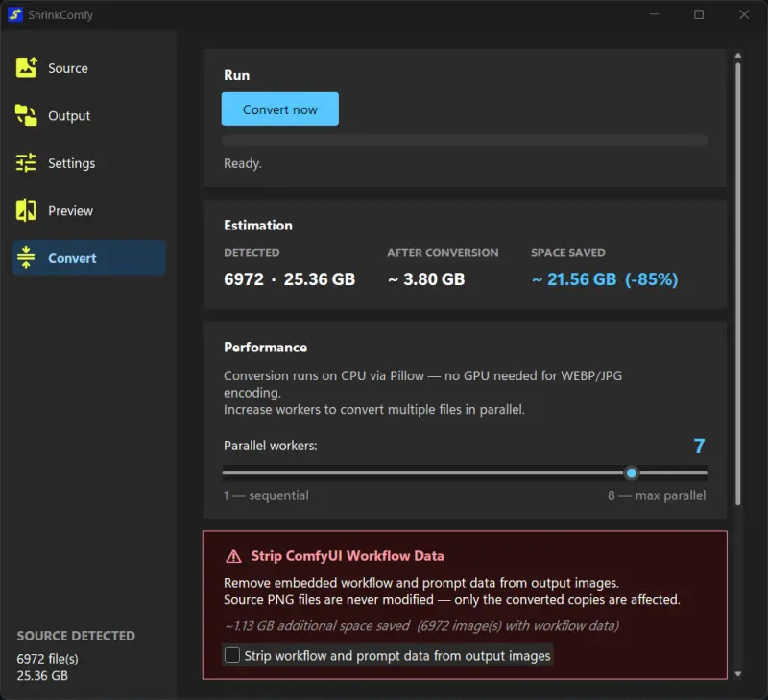Enable strip workflow and prompt data checkbox

click(232, 655)
